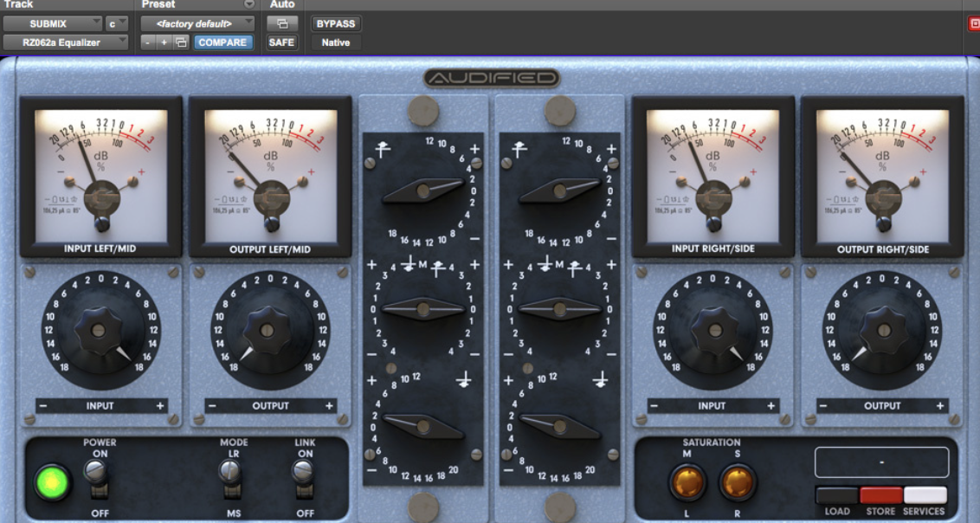Expand the factory default preset dropdown
This screenshot has width=980, height=523.
click(197, 24)
